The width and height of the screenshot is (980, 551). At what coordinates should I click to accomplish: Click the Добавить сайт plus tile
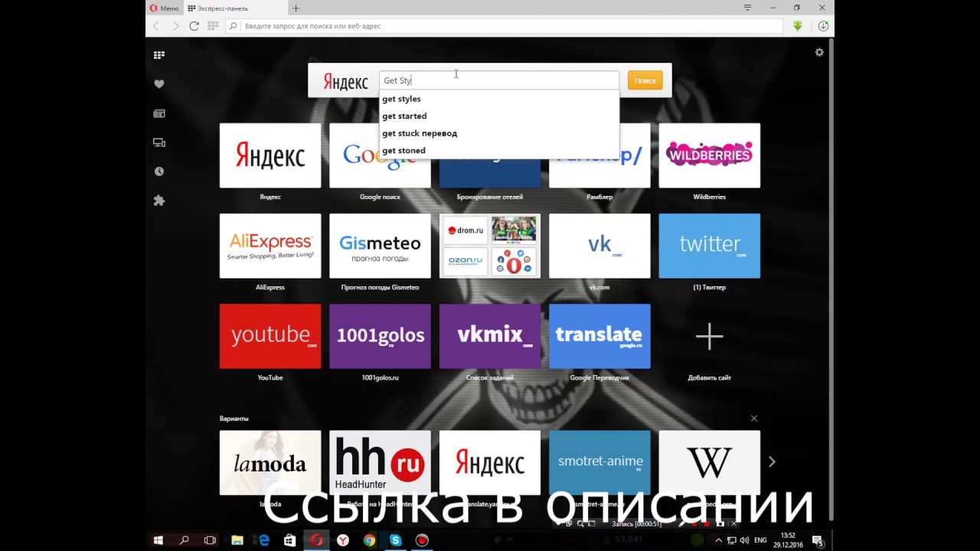pos(710,336)
